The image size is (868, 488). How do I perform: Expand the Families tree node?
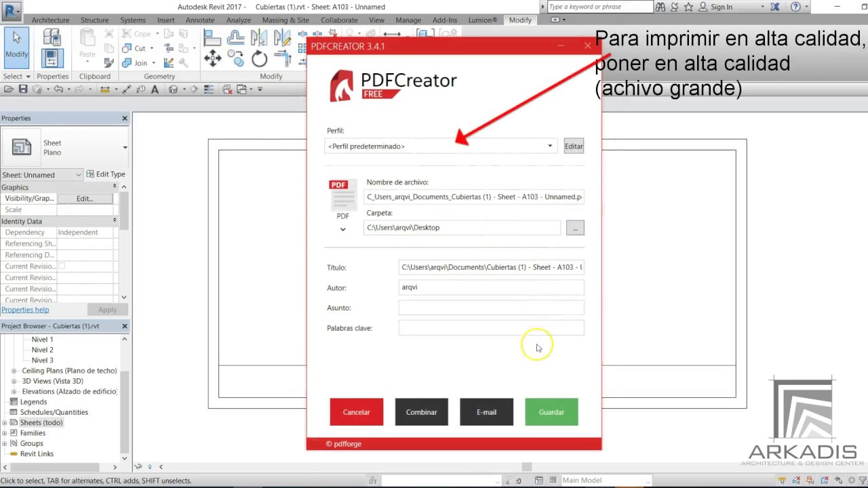5,433
